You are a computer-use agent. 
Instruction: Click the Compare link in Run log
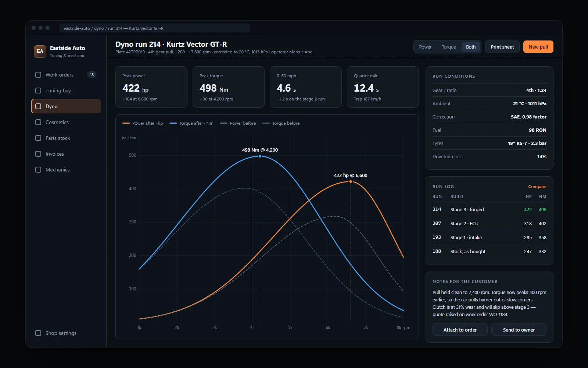pyautogui.click(x=537, y=187)
